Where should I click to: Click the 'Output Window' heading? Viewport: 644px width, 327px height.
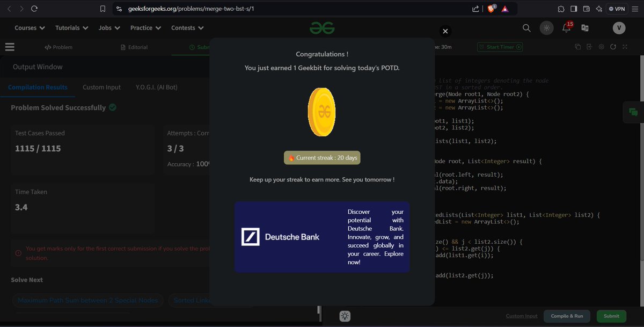pos(38,67)
